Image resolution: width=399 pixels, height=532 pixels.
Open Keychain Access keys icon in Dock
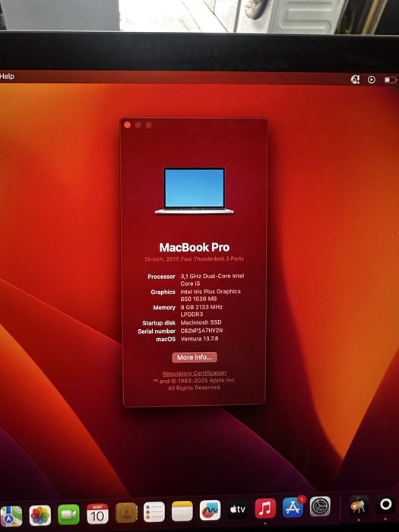click(x=359, y=505)
